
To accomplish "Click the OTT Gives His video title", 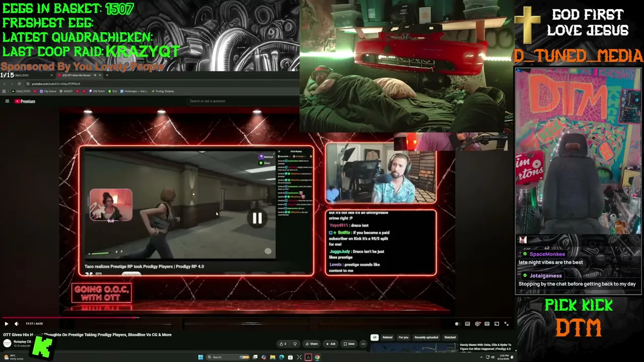I will click(87, 334).
